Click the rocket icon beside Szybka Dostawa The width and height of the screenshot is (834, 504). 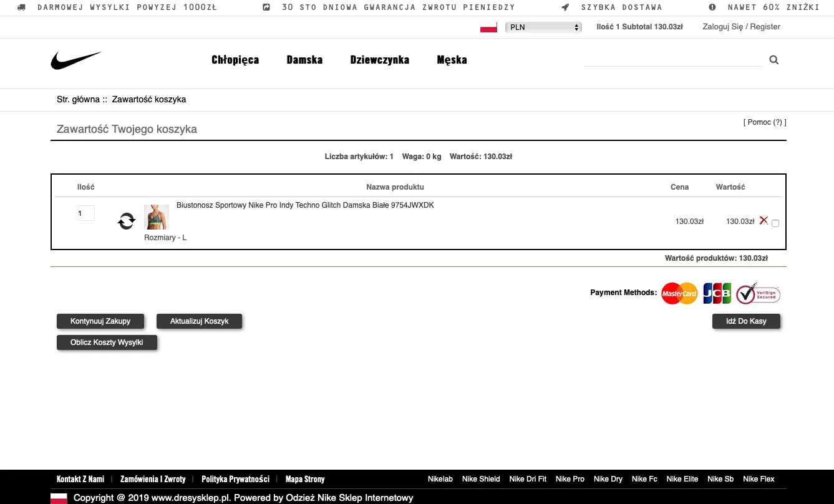pyautogui.click(x=565, y=7)
